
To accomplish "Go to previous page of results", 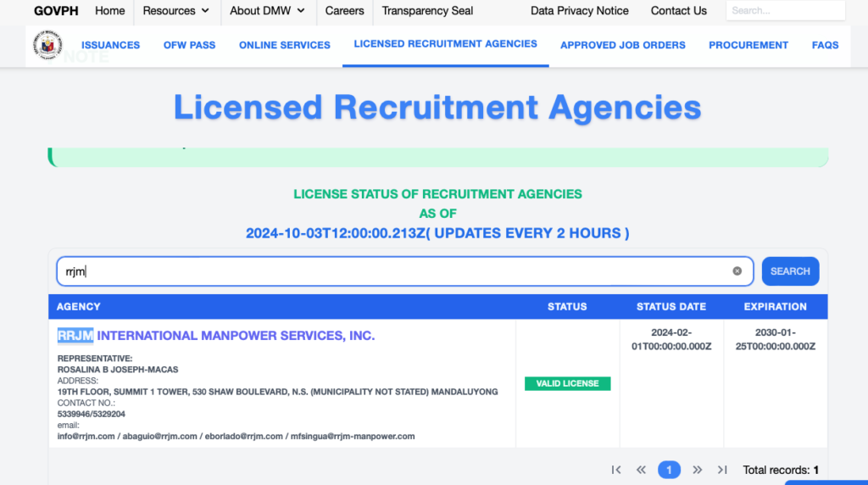I will pyautogui.click(x=641, y=470).
